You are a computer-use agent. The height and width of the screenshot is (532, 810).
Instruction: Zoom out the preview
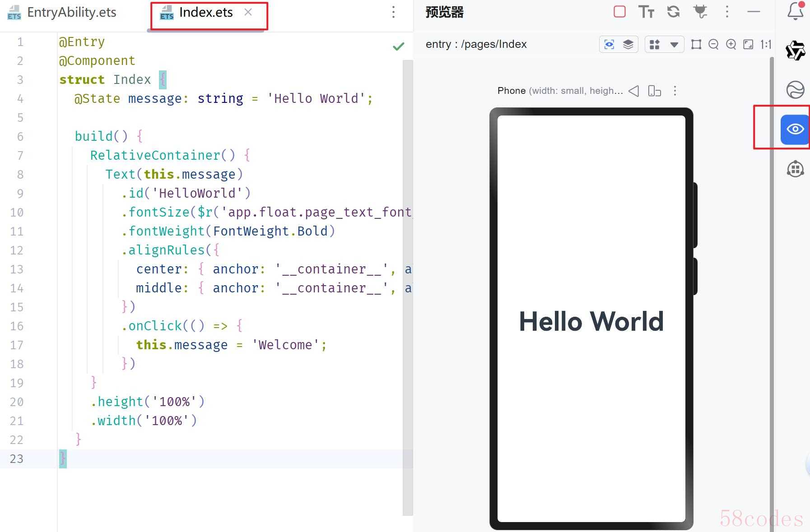[713, 44]
